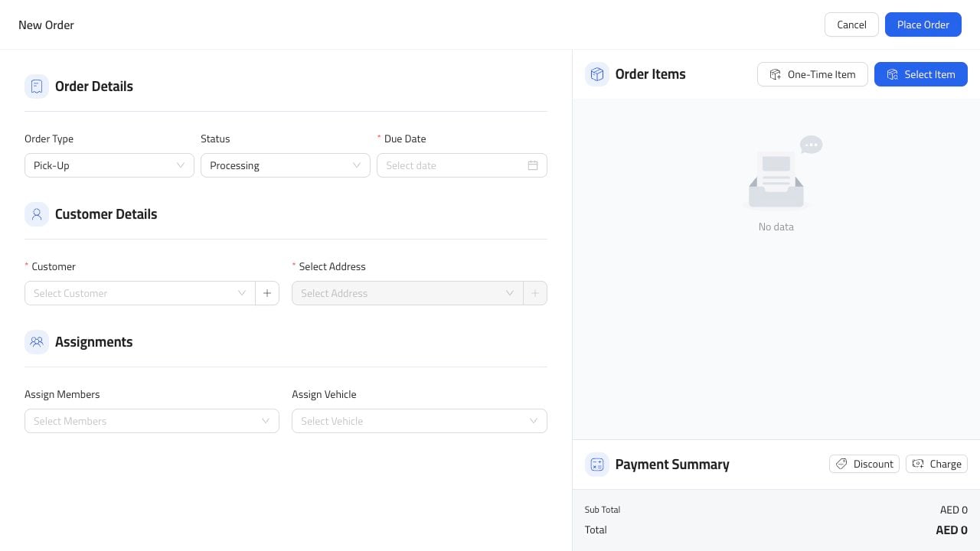Click the Order Items heading
Screen dimensions: 980x551
pyautogui.click(x=651, y=74)
